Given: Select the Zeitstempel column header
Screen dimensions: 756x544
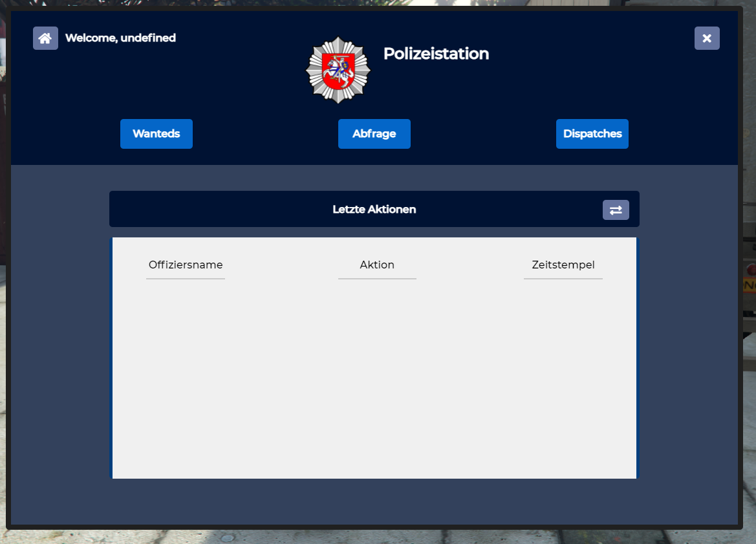Looking at the screenshot, I should [563, 265].
